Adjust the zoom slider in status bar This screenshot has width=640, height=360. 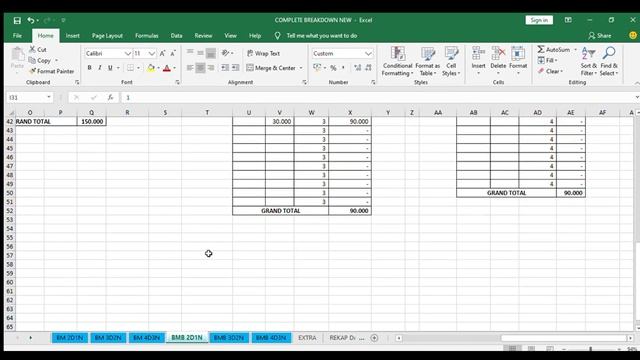click(591, 349)
